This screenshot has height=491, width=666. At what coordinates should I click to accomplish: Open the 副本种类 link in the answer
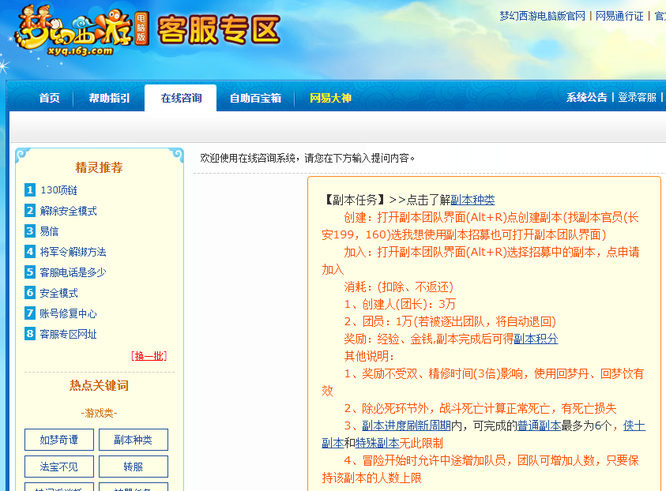click(x=472, y=200)
